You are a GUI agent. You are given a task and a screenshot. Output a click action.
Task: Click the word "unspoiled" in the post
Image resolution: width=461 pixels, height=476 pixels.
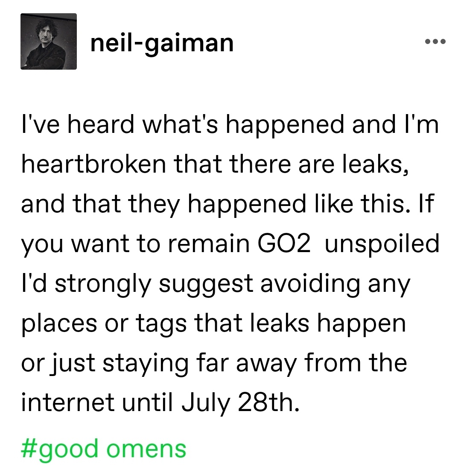pos(382,244)
